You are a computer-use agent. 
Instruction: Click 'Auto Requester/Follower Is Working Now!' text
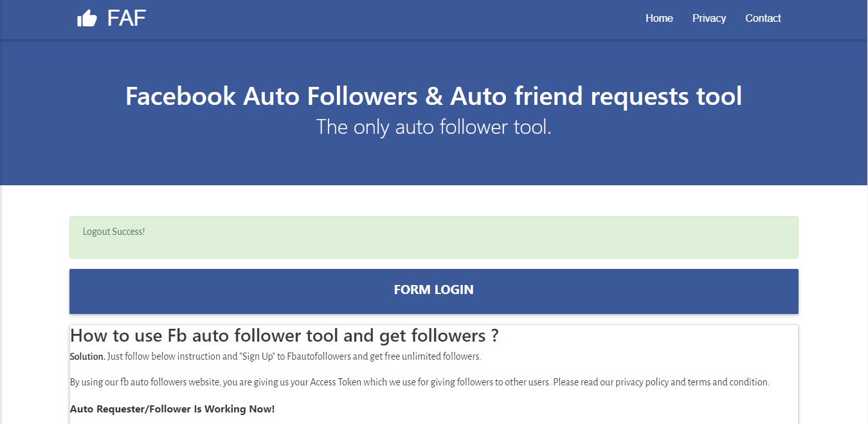click(x=172, y=409)
